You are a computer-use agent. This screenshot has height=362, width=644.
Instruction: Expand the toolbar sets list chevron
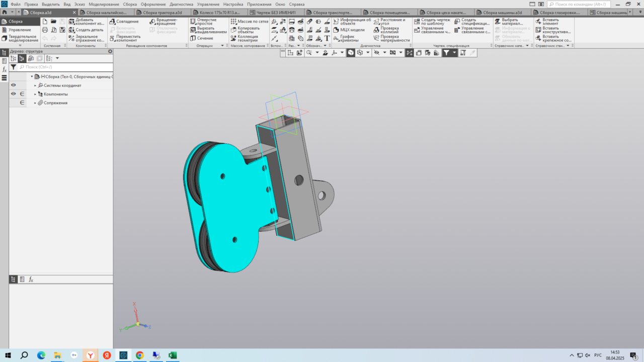[20, 45]
